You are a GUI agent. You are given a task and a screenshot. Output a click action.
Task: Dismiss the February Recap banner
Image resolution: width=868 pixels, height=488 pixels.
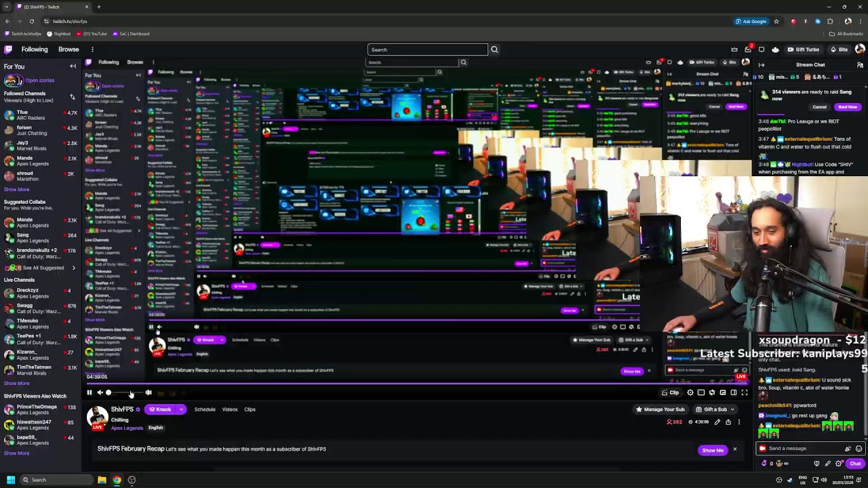(734, 449)
